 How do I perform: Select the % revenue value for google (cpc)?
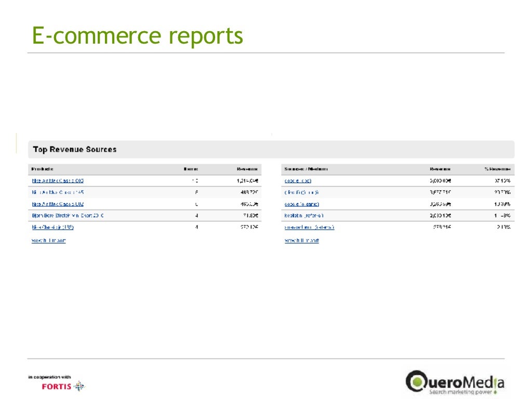(x=502, y=181)
